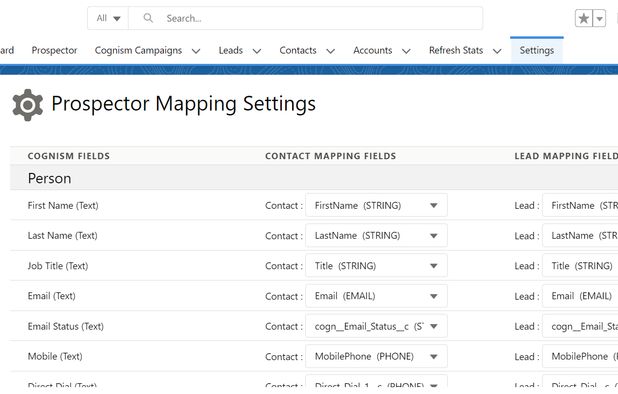This screenshot has height=394, width=618.
Task: Click the gear icon beside Prospector Mapping Settings
Action: pyautogui.click(x=28, y=105)
